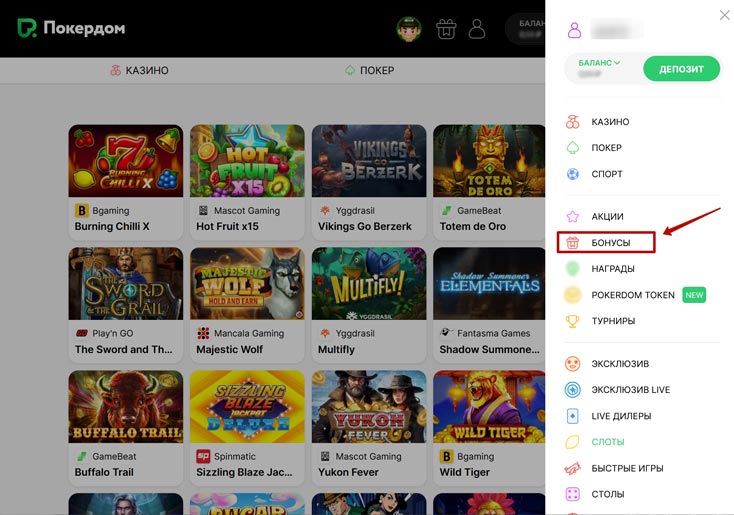
Task: Select the Бонусы gift icon in sidebar
Action: [573, 242]
